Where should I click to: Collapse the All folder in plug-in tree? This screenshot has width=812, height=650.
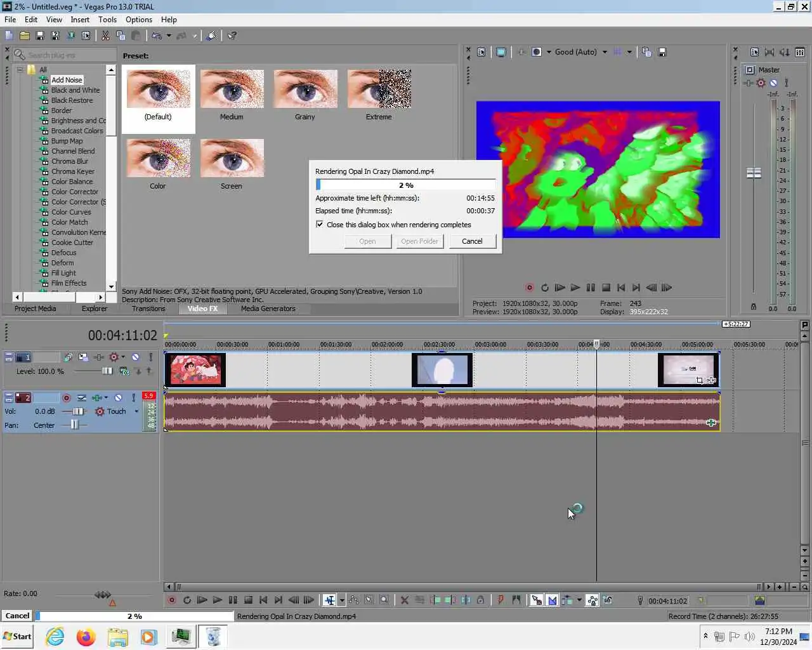pos(20,70)
